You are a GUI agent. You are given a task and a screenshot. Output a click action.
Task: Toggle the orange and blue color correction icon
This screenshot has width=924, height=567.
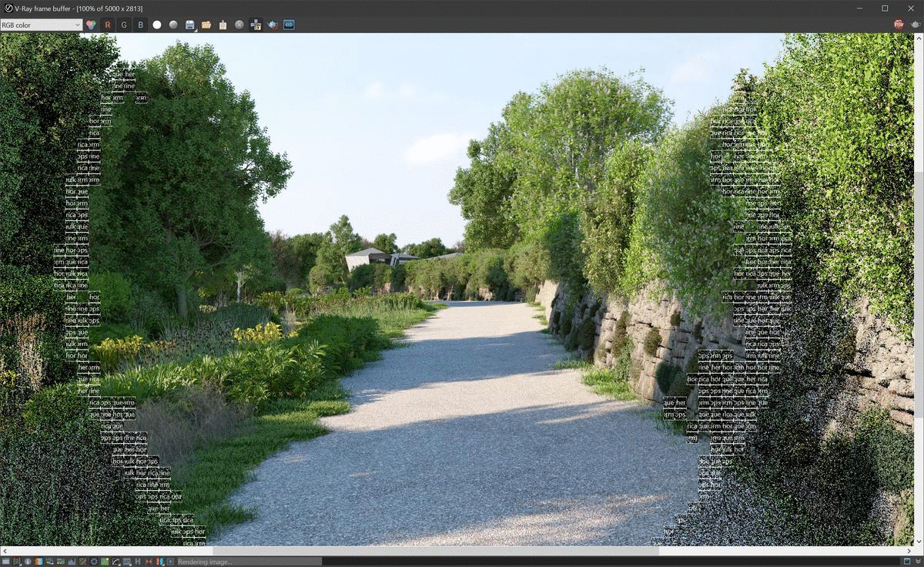[x=38, y=562]
